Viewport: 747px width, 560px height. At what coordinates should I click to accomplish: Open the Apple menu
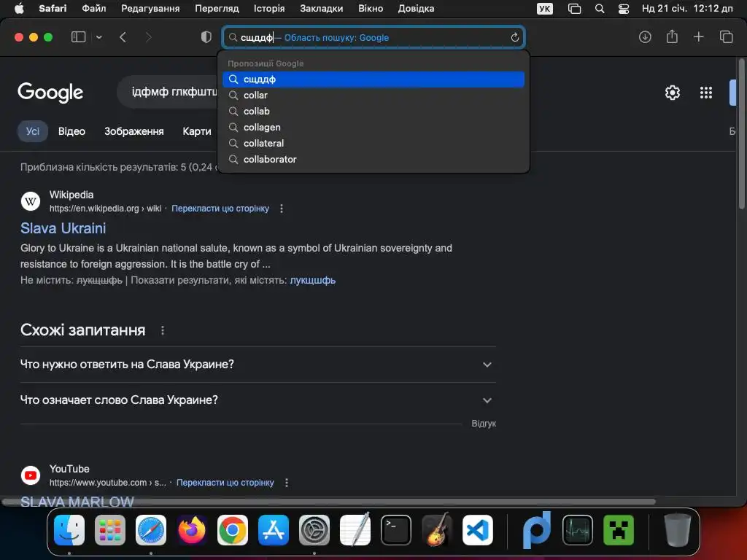(x=19, y=9)
